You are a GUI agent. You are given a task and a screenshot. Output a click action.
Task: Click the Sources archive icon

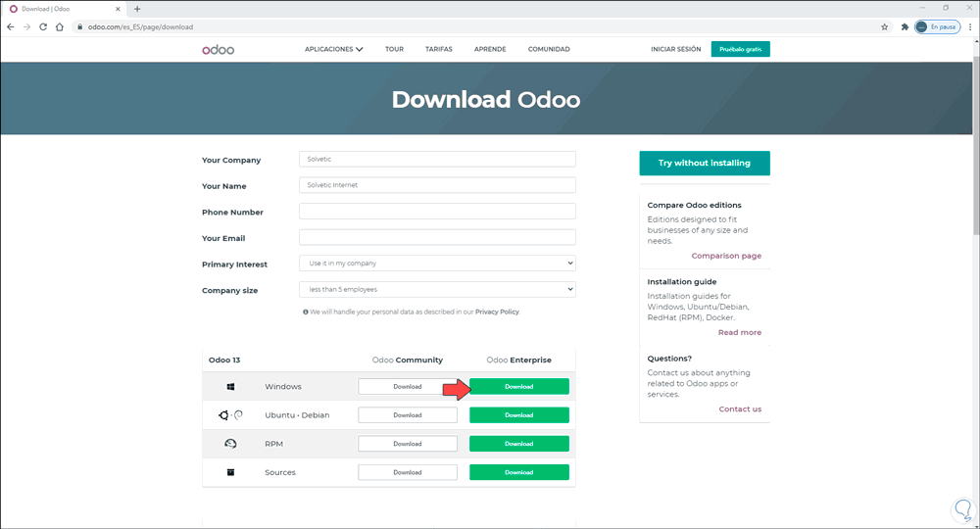230,472
